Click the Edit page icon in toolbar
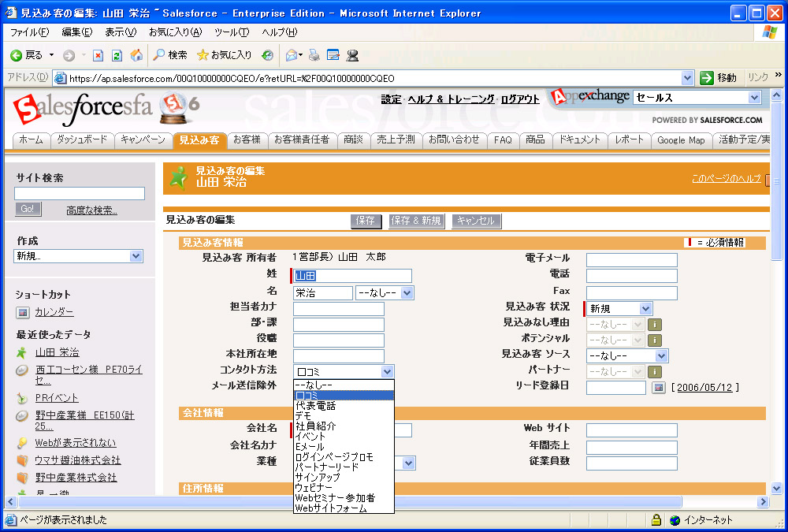 (x=333, y=55)
